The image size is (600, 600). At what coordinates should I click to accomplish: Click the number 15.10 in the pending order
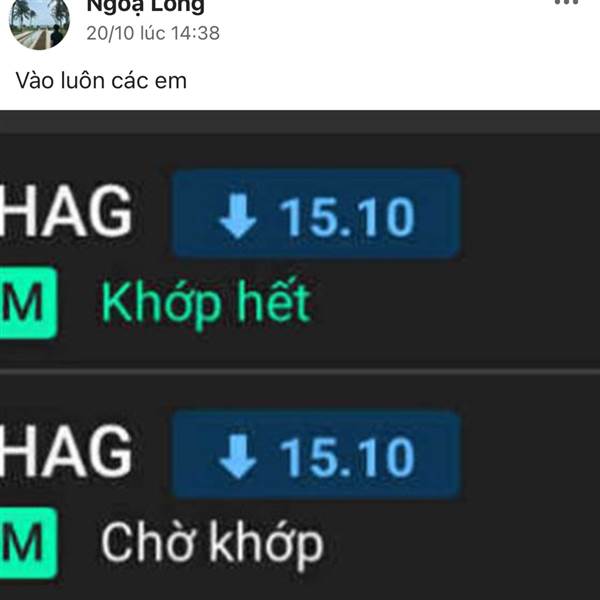click(347, 457)
